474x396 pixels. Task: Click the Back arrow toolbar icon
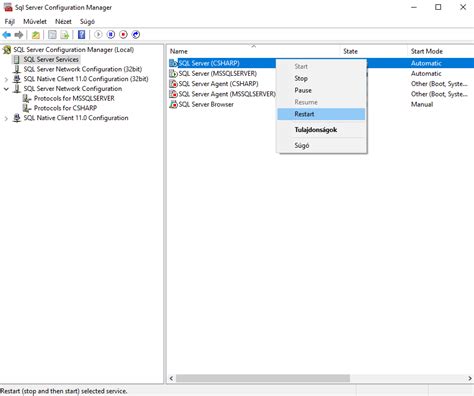pos(7,35)
